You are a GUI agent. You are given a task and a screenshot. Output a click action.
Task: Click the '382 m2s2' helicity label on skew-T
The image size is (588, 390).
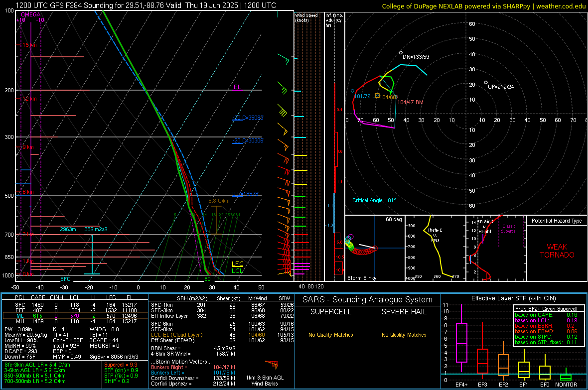point(96,229)
